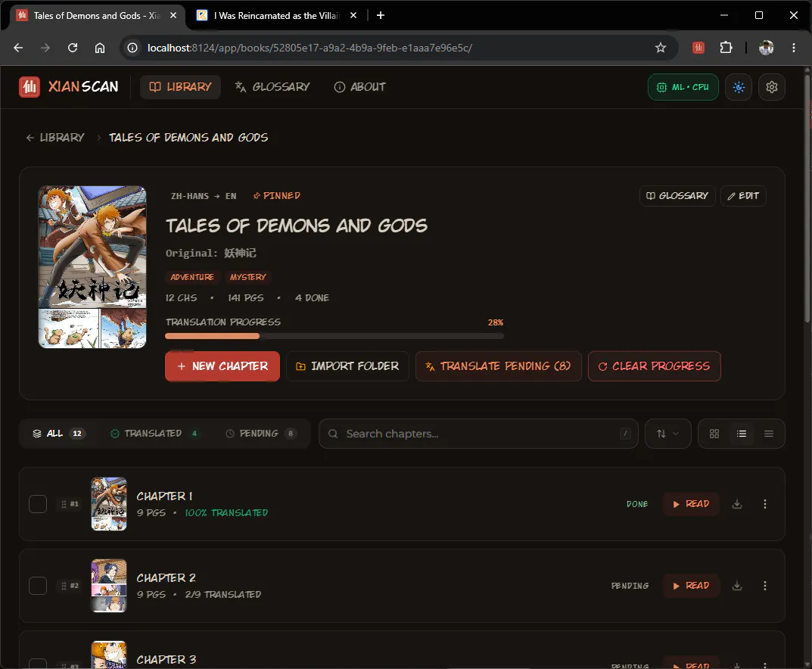Click the XianScan logo icon
This screenshot has height=669, width=812.
(30, 86)
